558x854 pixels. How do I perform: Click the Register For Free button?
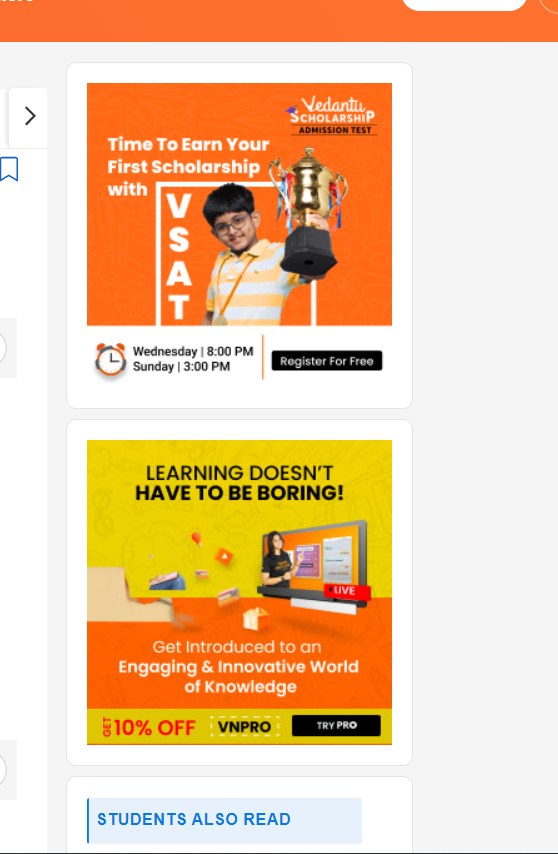point(327,361)
